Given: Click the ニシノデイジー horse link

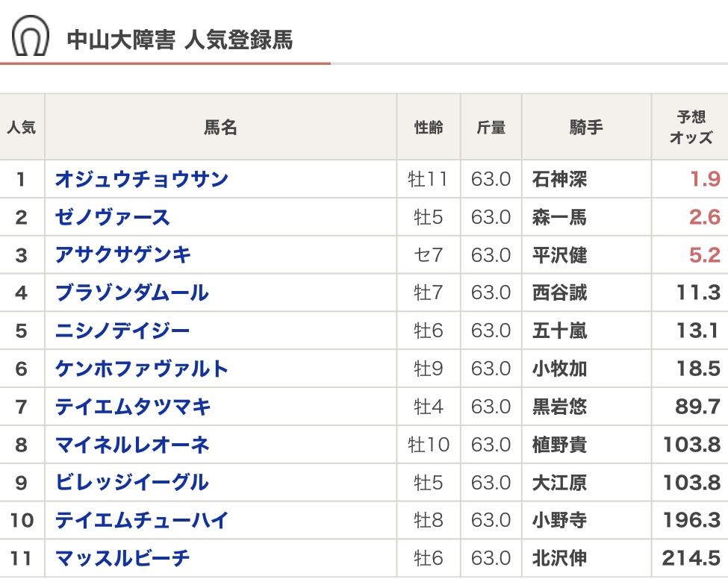Looking at the screenshot, I should [122, 331].
